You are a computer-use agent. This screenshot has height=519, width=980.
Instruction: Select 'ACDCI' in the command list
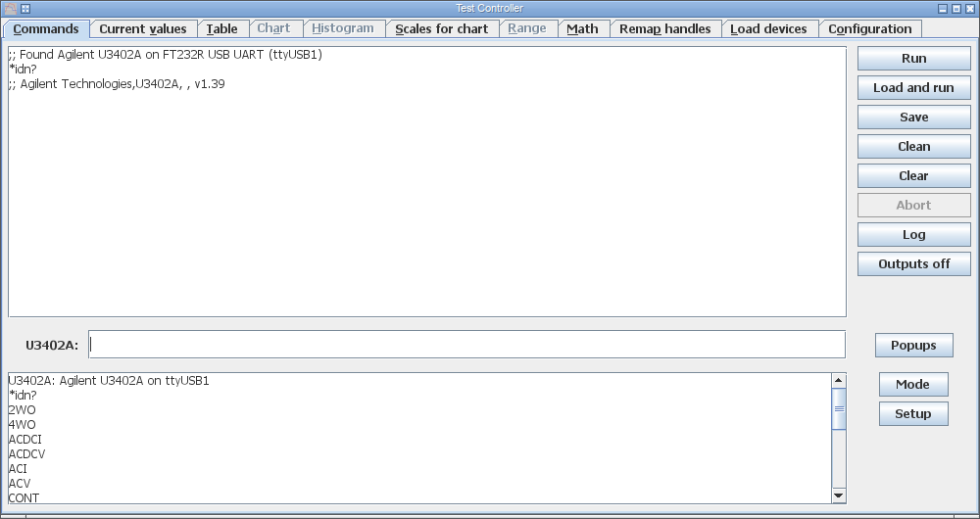25,439
